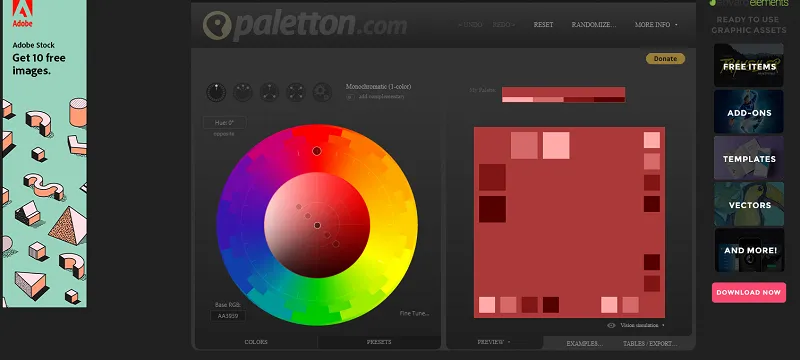Viewport: 800px width, 360px height.
Task: Click the Envato Elements logo
Action: [748, 3]
